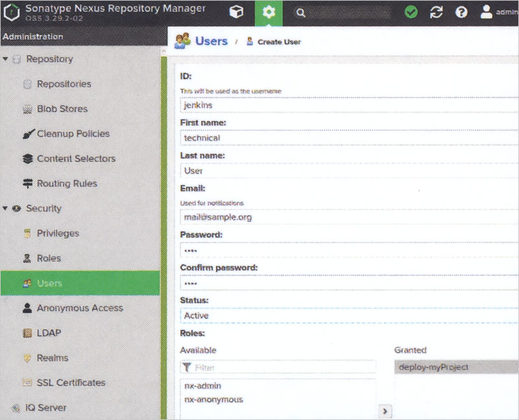Collapse the Security tree section
Image resolution: width=519 pixels, height=420 pixels.
pyautogui.click(x=5, y=208)
